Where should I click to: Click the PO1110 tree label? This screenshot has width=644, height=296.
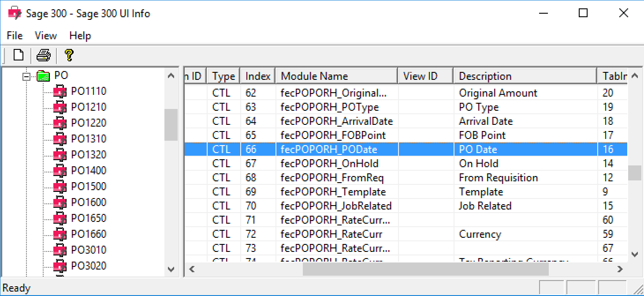(89, 91)
